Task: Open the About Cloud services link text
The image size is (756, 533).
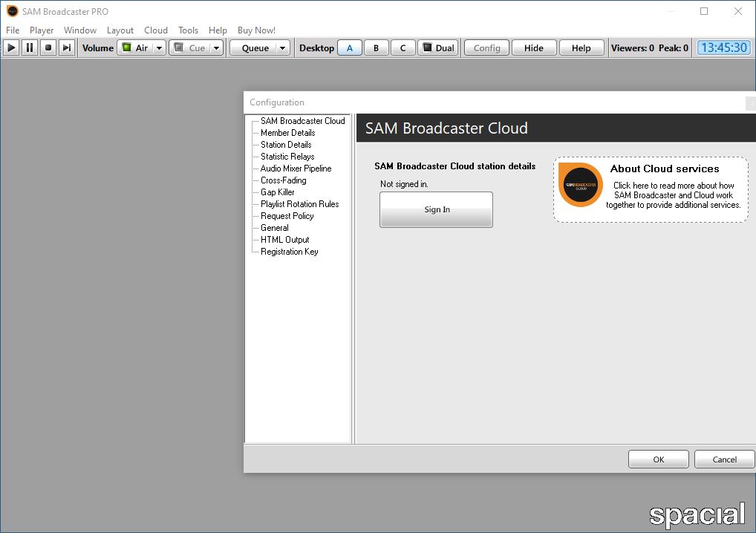Action: (x=665, y=169)
